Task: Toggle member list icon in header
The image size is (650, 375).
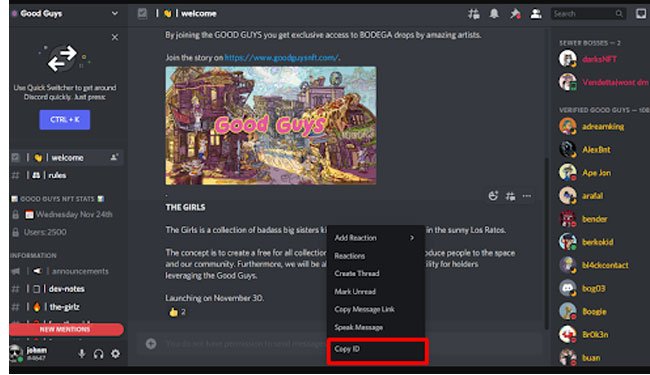Action: click(x=536, y=14)
